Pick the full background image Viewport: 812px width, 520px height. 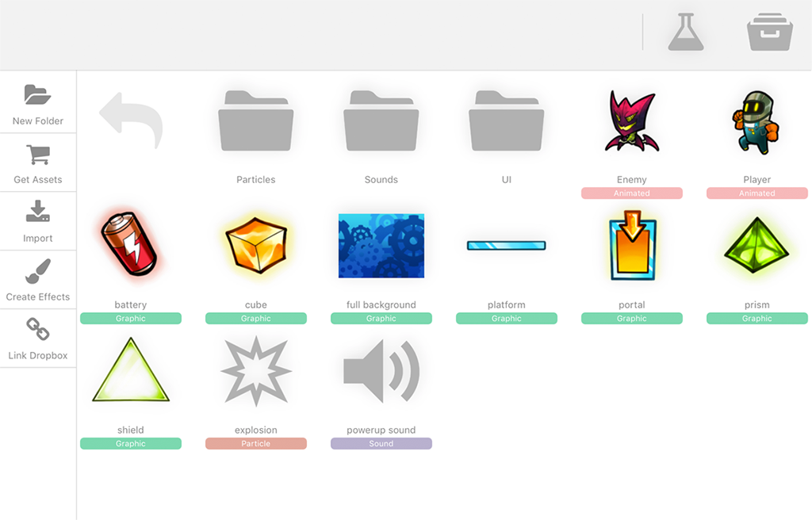(x=381, y=246)
